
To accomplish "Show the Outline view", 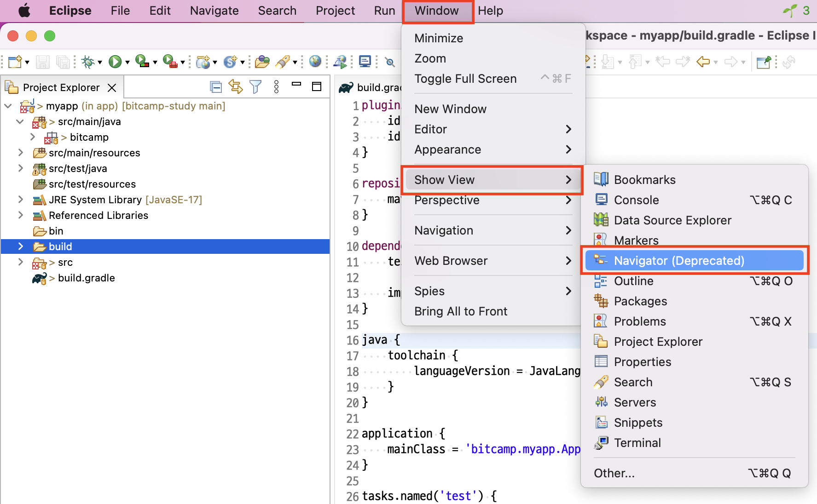I will [695, 281].
